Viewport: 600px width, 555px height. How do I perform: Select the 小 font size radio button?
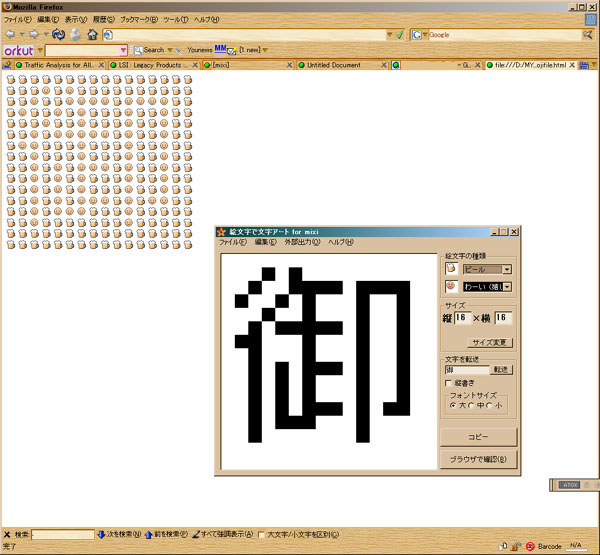tap(489, 405)
